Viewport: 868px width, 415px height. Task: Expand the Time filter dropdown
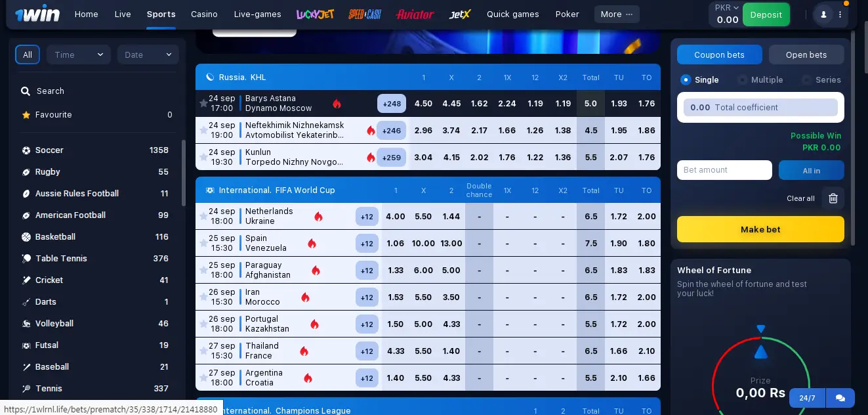[x=78, y=55]
